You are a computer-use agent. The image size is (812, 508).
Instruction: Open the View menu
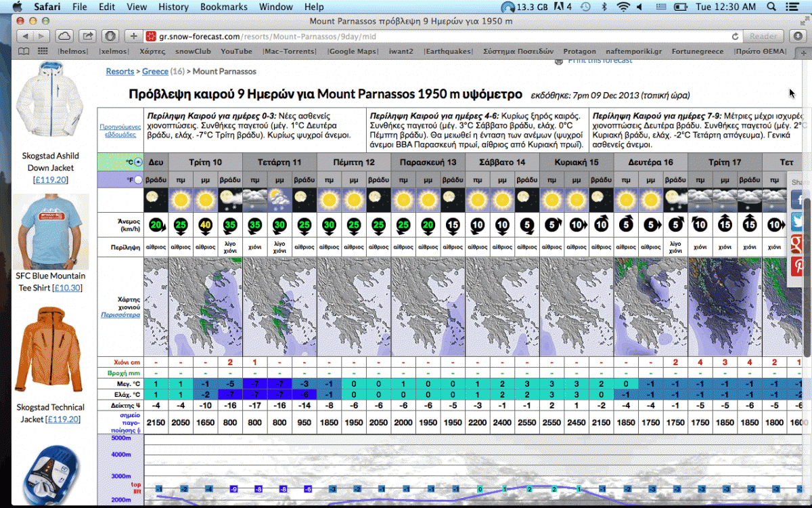tap(137, 7)
